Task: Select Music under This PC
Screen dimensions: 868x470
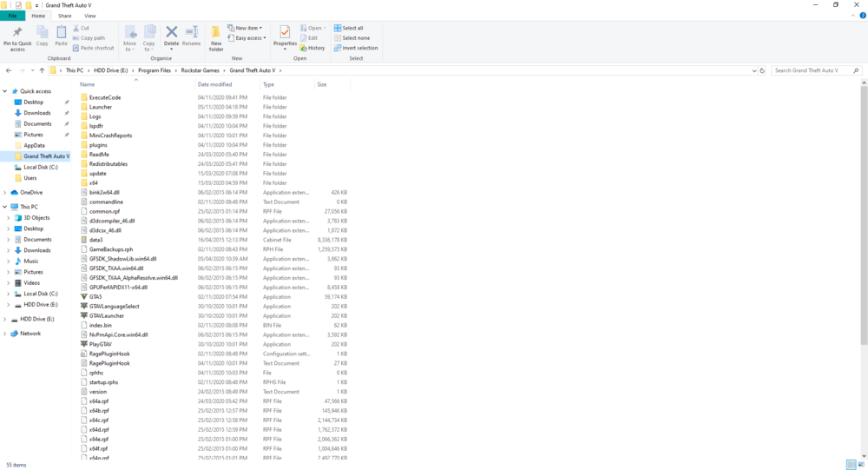Action: pos(31,261)
